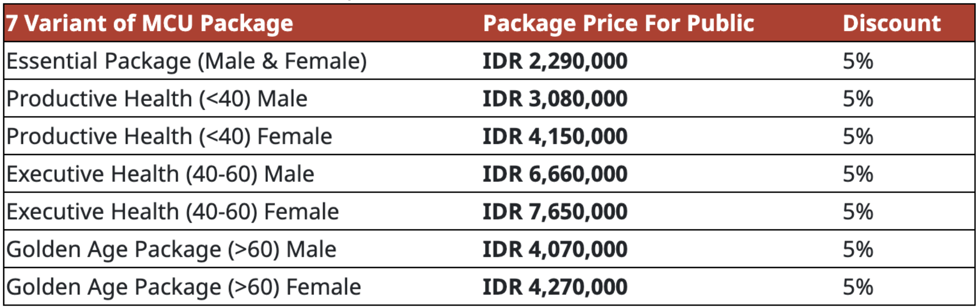The image size is (980, 308).
Task: Click the IDR 6,660,000 price
Action: (555, 174)
